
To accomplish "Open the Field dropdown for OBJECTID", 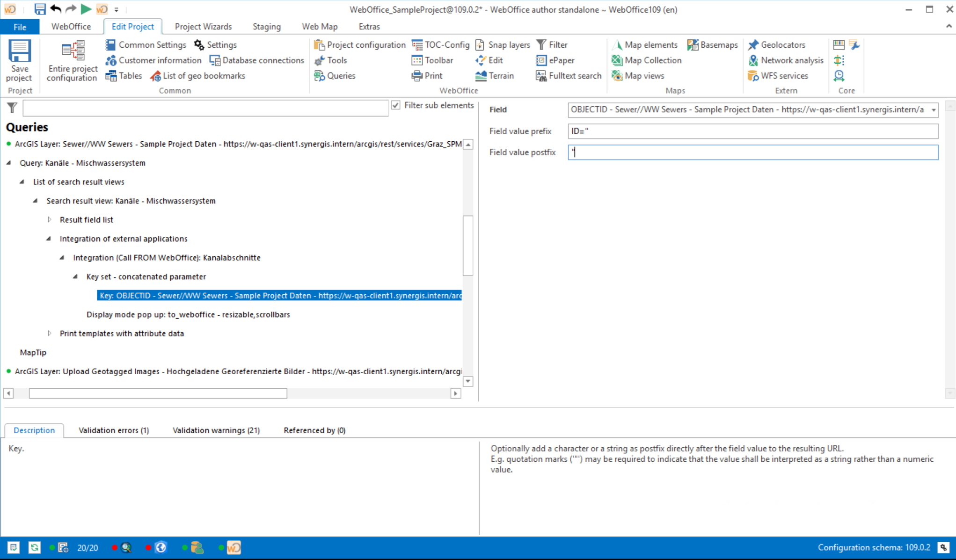I will [931, 109].
